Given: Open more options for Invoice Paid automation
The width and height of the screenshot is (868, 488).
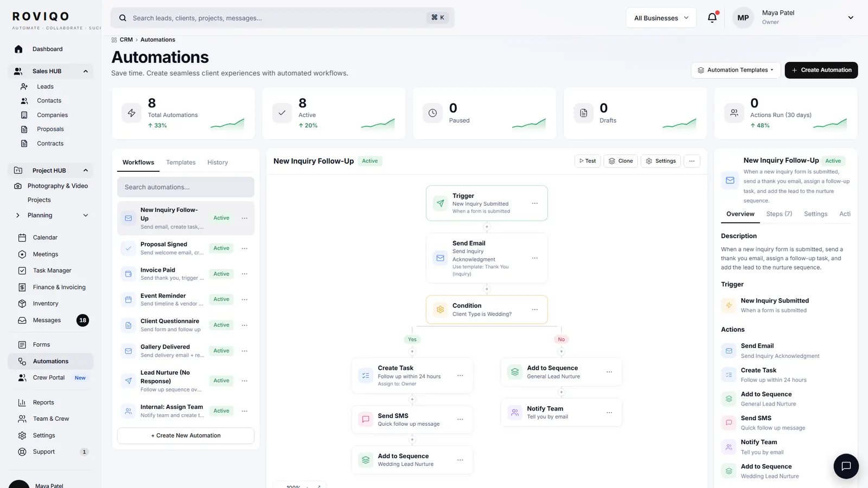Looking at the screenshot, I should (x=245, y=274).
